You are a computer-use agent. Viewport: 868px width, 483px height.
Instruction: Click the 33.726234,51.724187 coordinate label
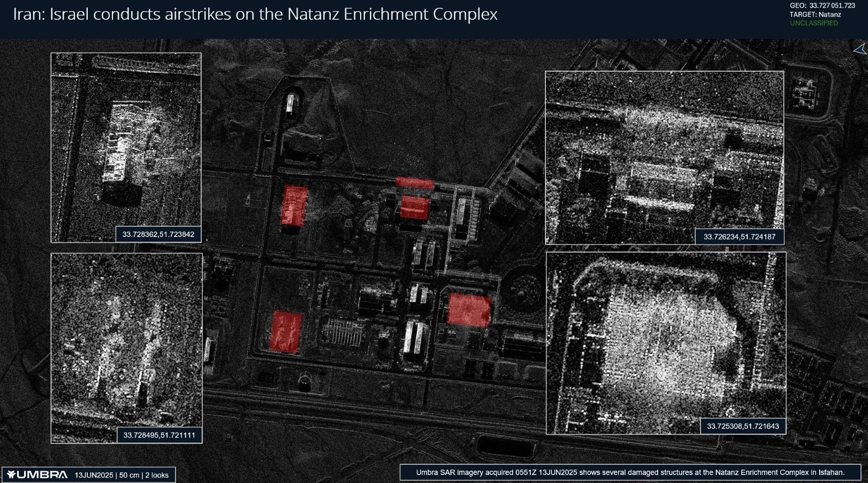pos(739,237)
